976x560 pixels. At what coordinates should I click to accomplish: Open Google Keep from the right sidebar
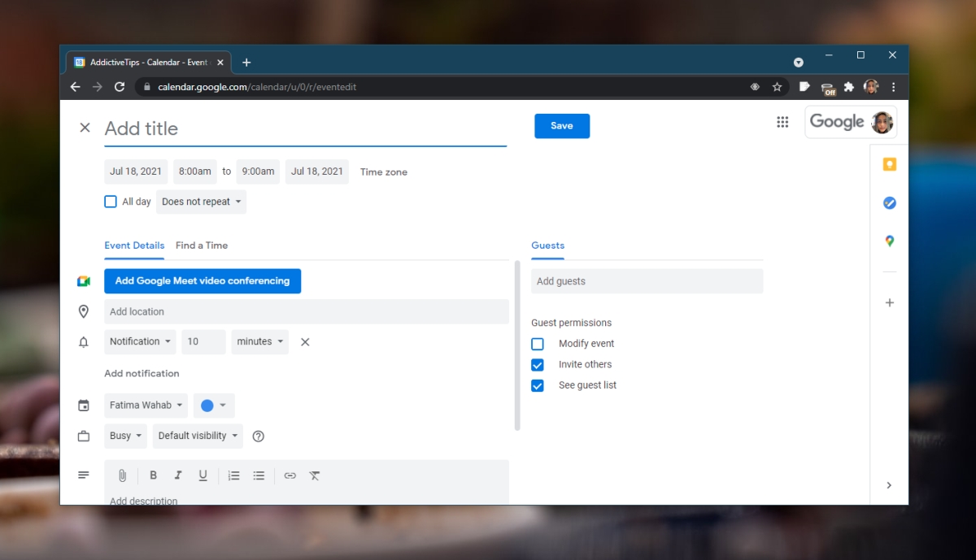tap(889, 164)
